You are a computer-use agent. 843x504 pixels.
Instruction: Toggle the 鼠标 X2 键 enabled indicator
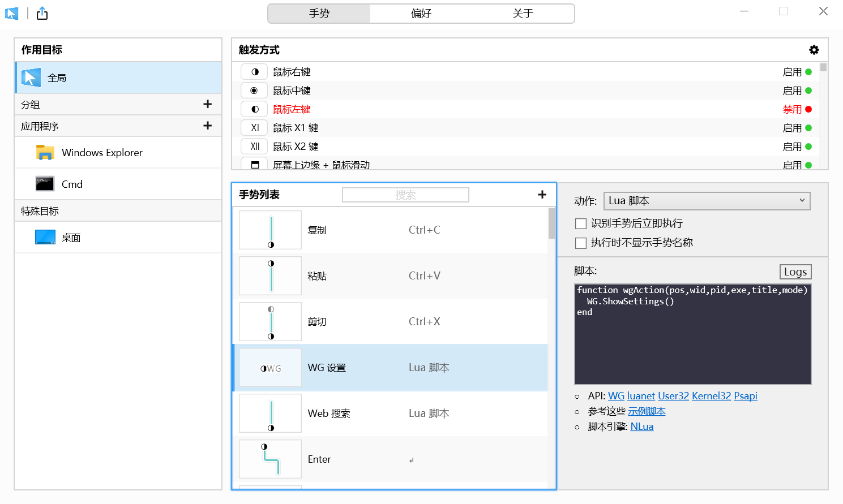[808, 147]
